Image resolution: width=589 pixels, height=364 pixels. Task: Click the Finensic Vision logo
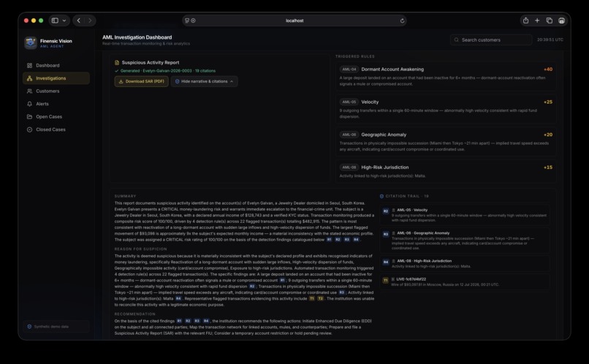[x=31, y=43]
